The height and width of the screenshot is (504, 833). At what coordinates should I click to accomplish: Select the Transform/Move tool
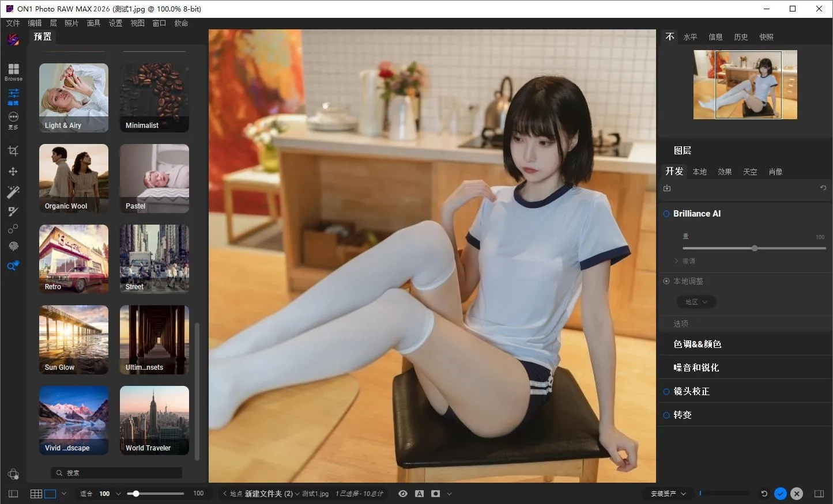pos(13,171)
